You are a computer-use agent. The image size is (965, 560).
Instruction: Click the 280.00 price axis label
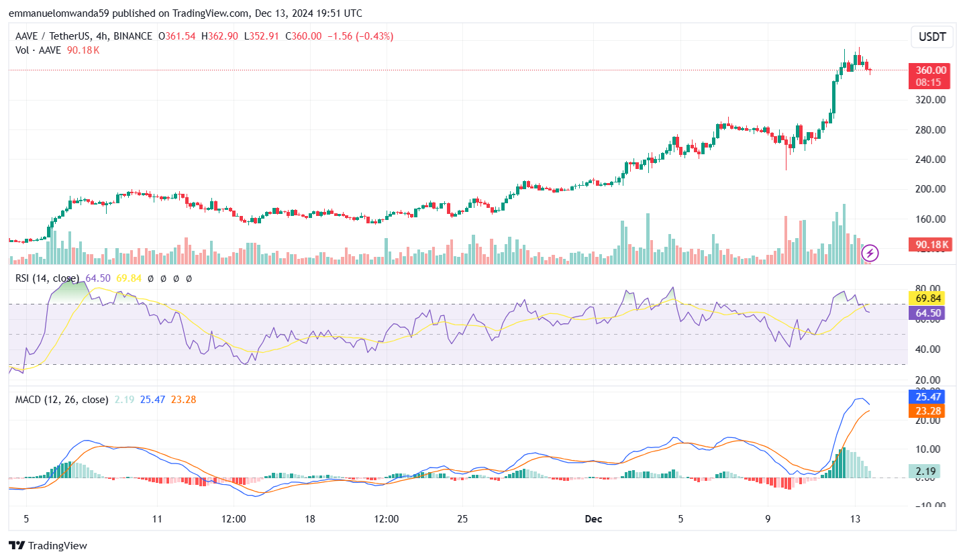[x=930, y=129]
